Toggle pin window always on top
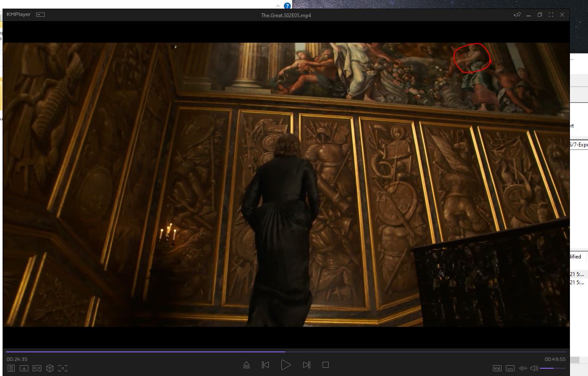 [517, 15]
